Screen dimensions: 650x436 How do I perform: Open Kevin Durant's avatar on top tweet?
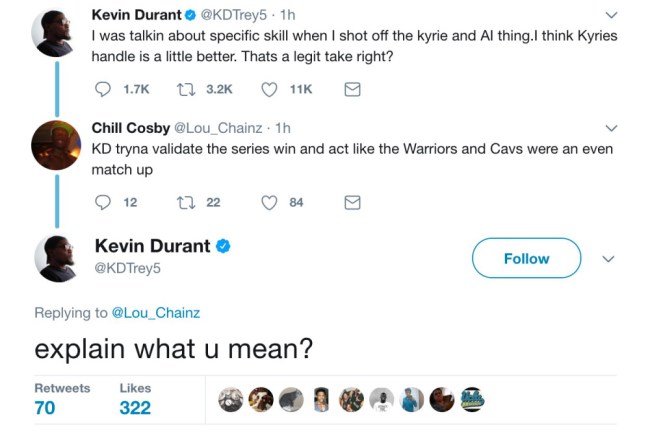click(x=55, y=33)
